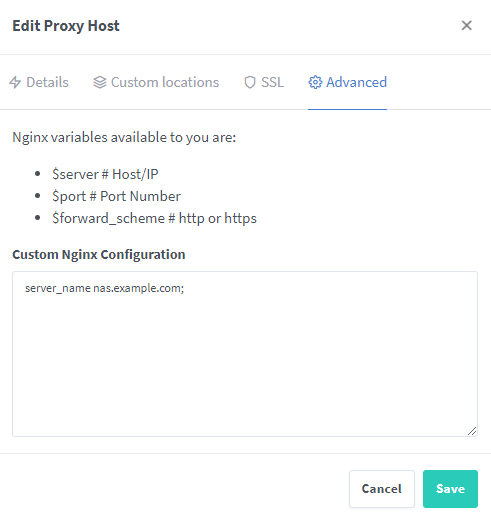
Task: Open the Details tab
Action: 39,82
